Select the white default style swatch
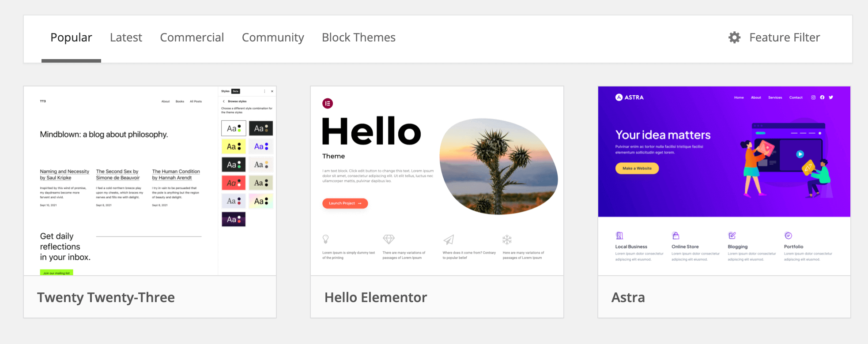 234,128
